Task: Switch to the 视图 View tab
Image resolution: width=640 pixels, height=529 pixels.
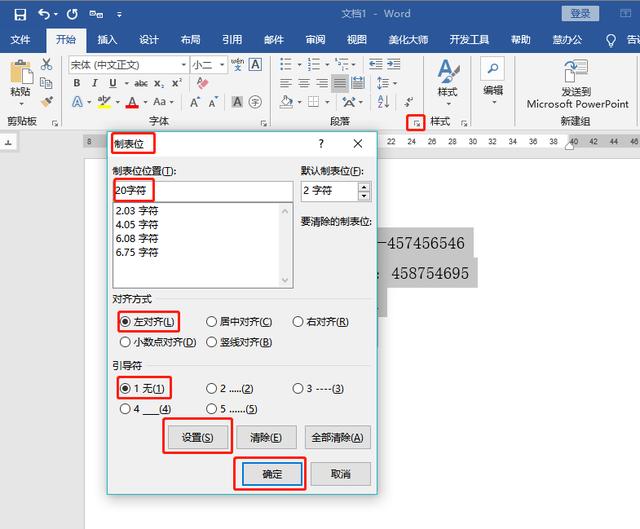Action: point(357,40)
